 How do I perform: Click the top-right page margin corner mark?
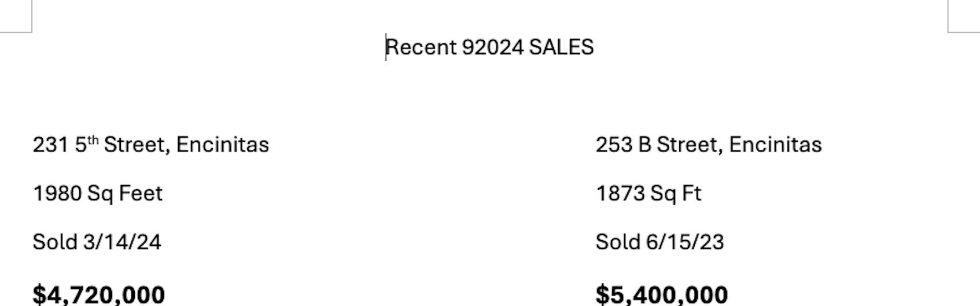pos(964,16)
